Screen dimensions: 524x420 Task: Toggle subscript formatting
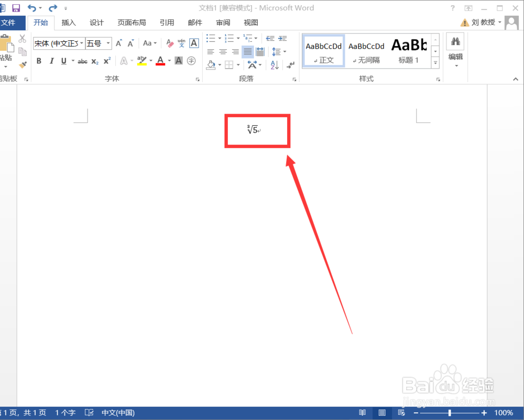[95, 61]
